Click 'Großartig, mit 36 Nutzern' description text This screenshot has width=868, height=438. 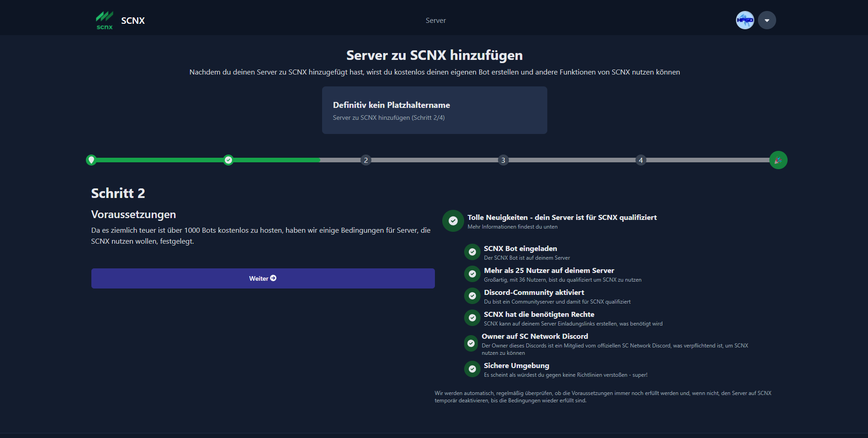(x=562, y=280)
